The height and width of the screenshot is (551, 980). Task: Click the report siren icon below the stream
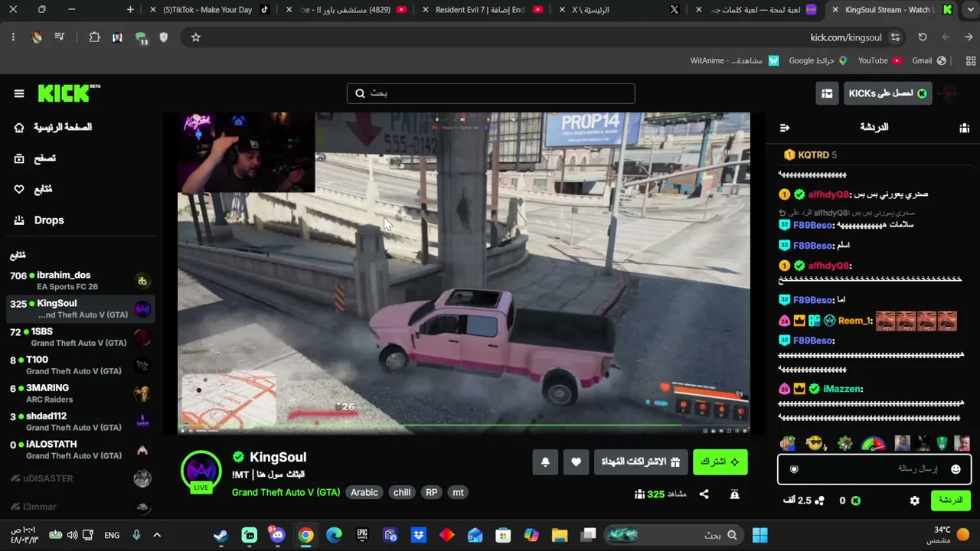pos(734,494)
